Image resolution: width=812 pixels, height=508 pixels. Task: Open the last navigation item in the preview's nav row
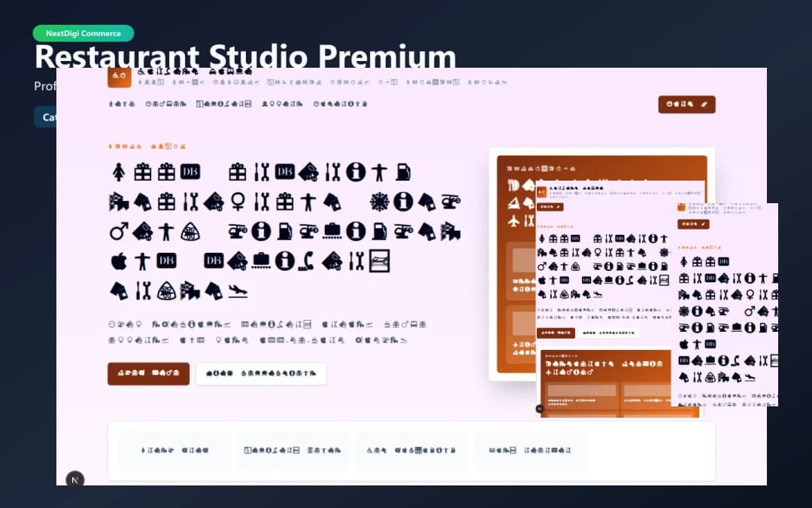coord(341,104)
